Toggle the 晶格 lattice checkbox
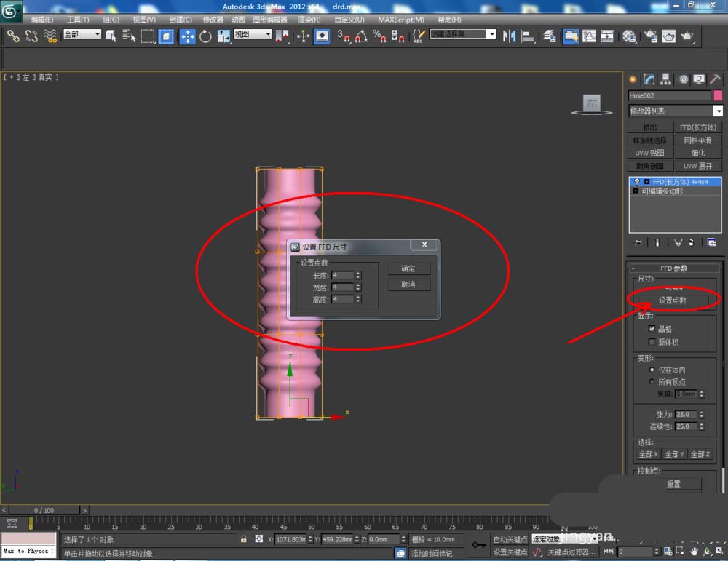 652,329
